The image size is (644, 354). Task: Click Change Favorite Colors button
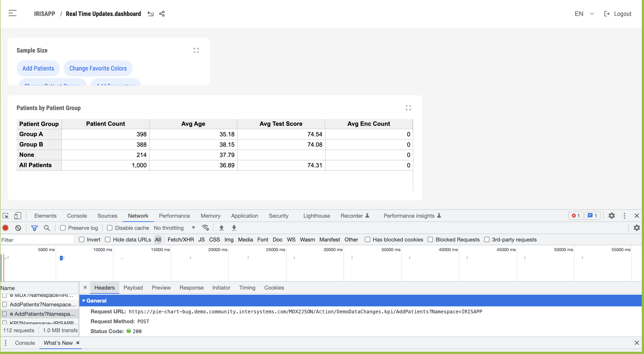[98, 68]
